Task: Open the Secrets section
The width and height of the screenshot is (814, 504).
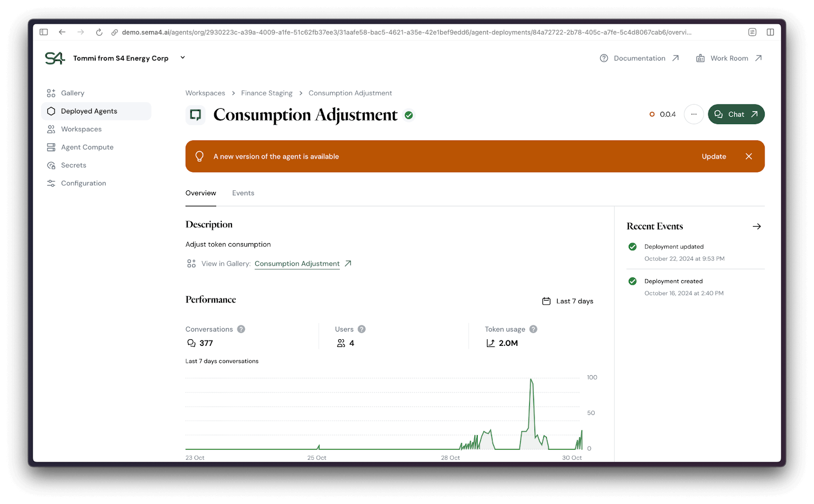Action: (73, 165)
